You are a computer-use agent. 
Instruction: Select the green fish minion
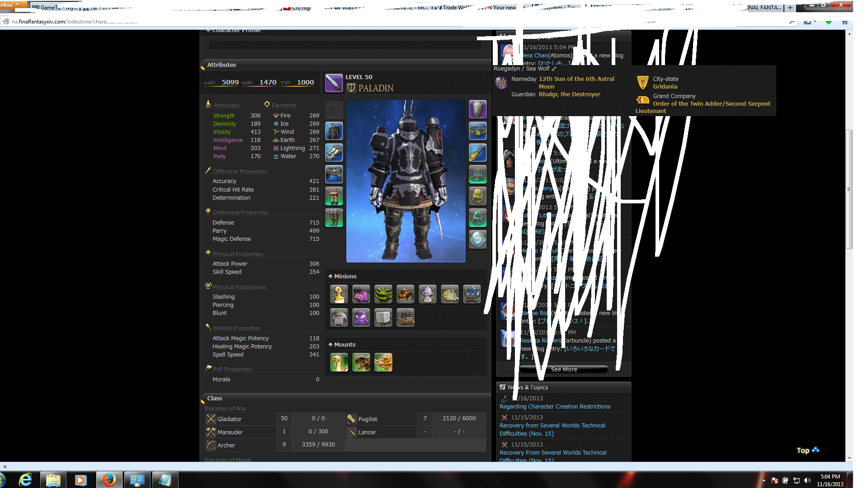pyautogui.click(x=450, y=295)
